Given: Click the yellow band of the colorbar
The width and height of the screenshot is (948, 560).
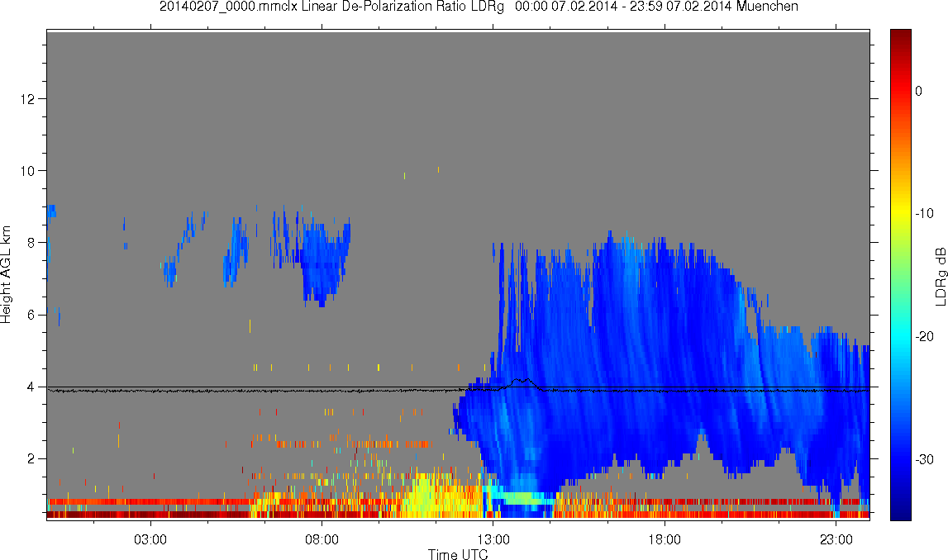Looking at the screenshot, I should [900, 213].
